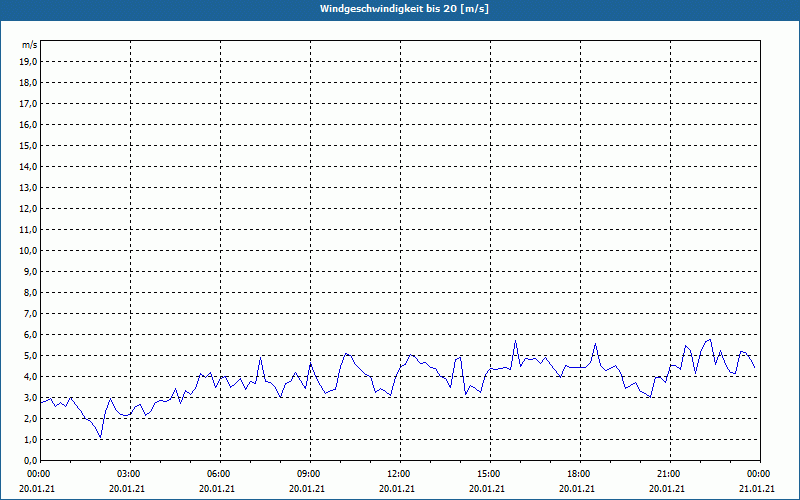Pick the '15,0' y-axis label
Viewport: 800px width, 500px height.
[x=29, y=145]
